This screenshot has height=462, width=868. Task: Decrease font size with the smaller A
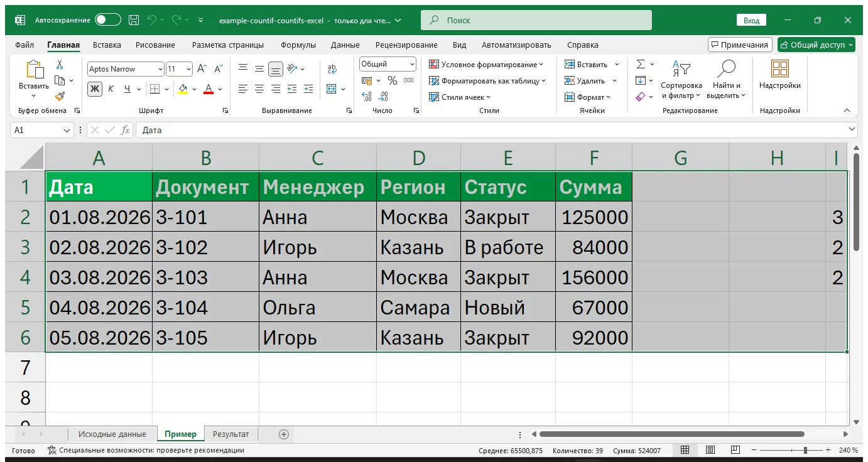pos(218,69)
